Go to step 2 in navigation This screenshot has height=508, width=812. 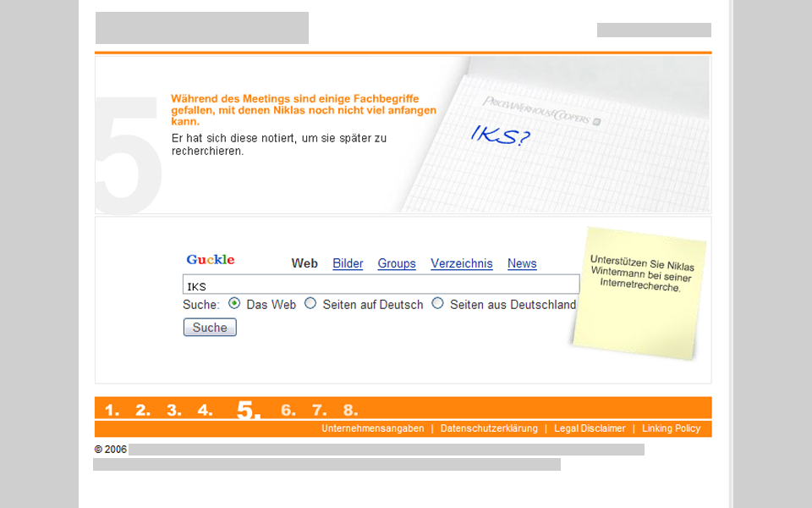[143, 411]
